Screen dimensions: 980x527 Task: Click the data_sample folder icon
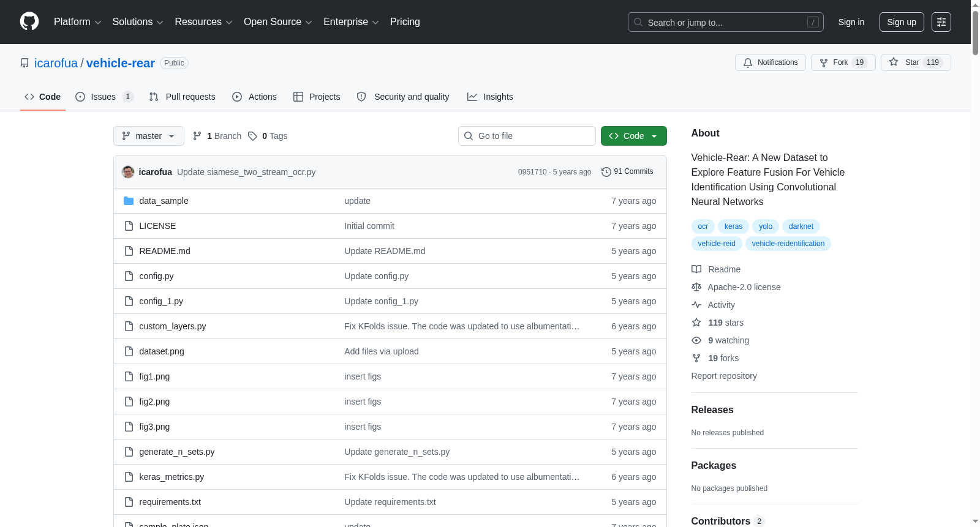click(129, 201)
